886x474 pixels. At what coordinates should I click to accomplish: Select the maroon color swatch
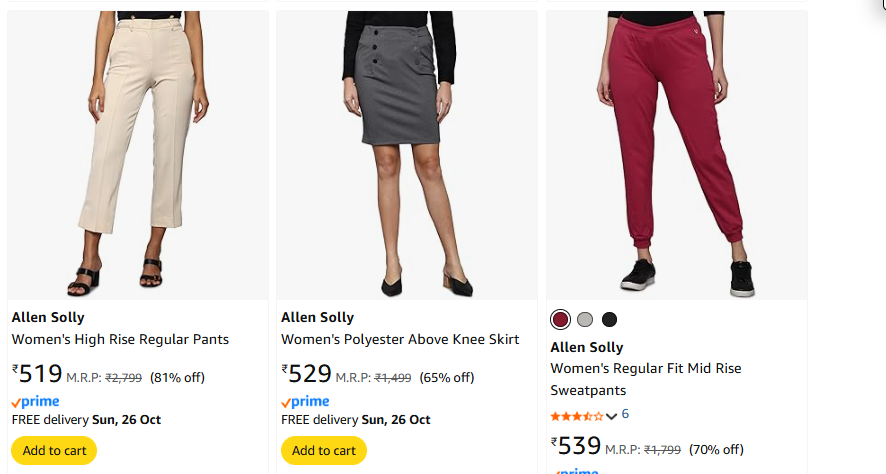click(560, 320)
